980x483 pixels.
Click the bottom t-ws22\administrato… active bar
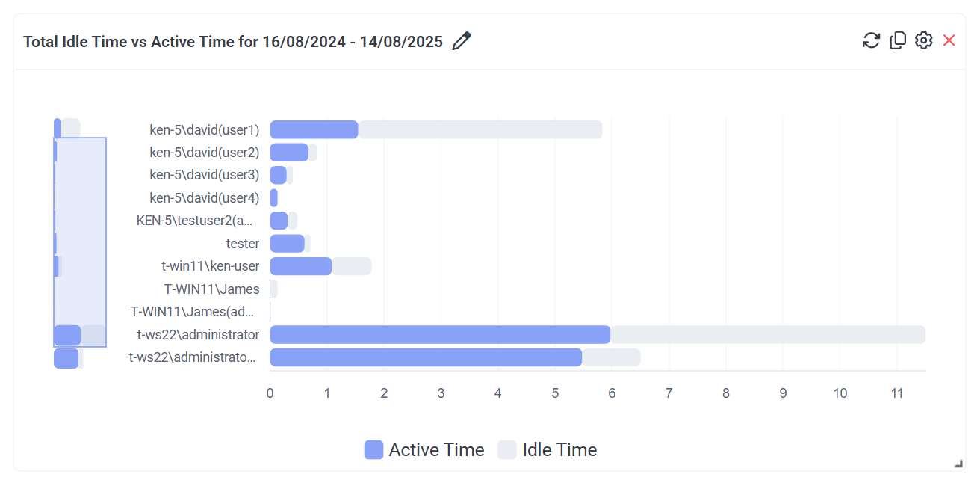(x=425, y=357)
